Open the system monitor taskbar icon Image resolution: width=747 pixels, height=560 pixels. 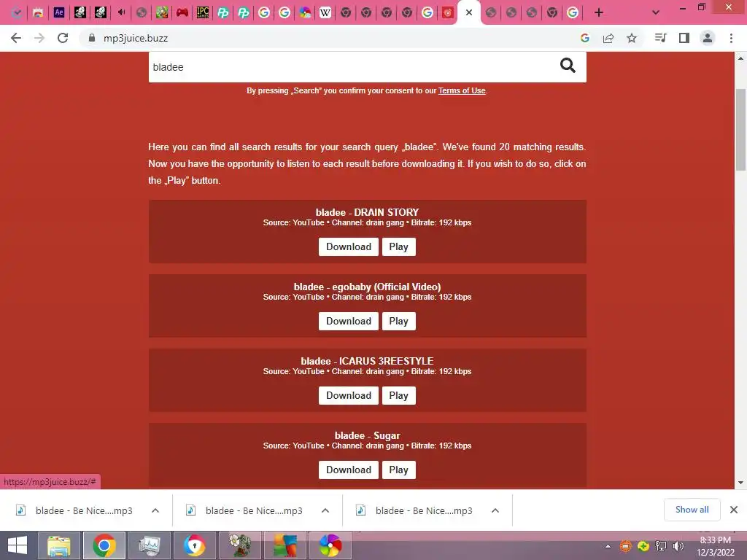[149, 545]
